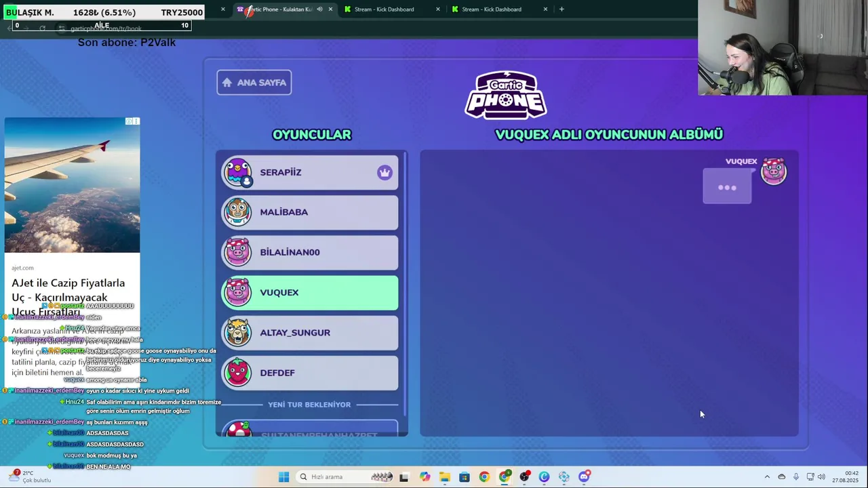Viewport: 868px width, 488px height.
Task: Launch Copilot from the taskbar
Action: coord(425,477)
